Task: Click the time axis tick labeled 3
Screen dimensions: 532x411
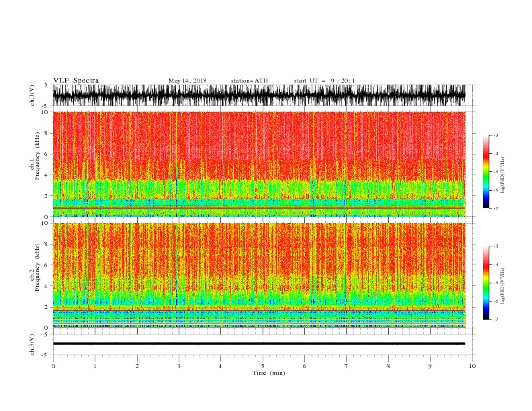Action: click(x=179, y=366)
